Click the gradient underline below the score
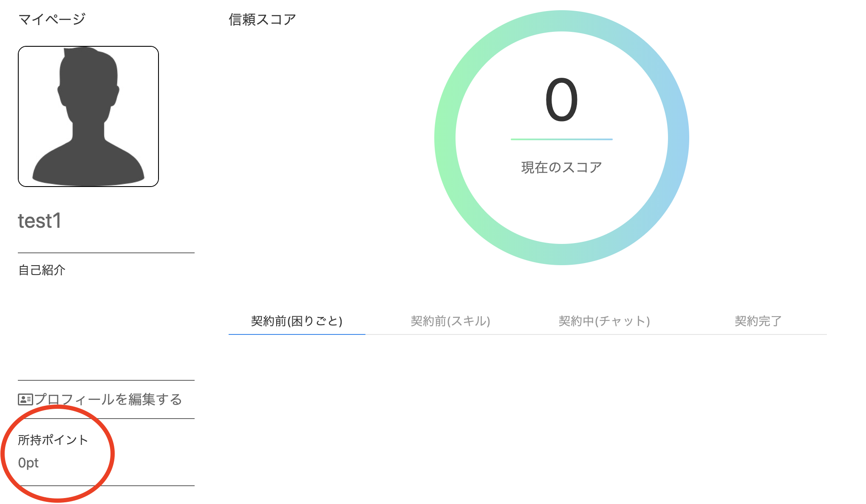Image resolution: width=866 pixels, height=504 pixels. click(x=562, y=139)
